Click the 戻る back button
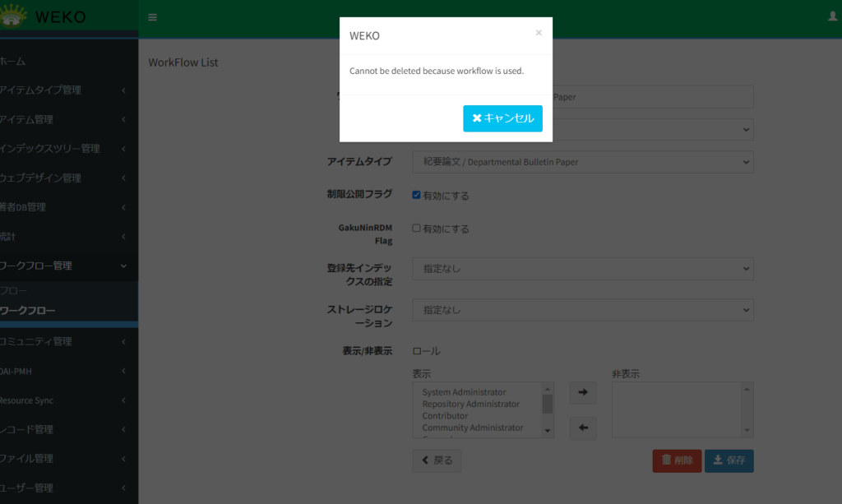 point(437,460)
